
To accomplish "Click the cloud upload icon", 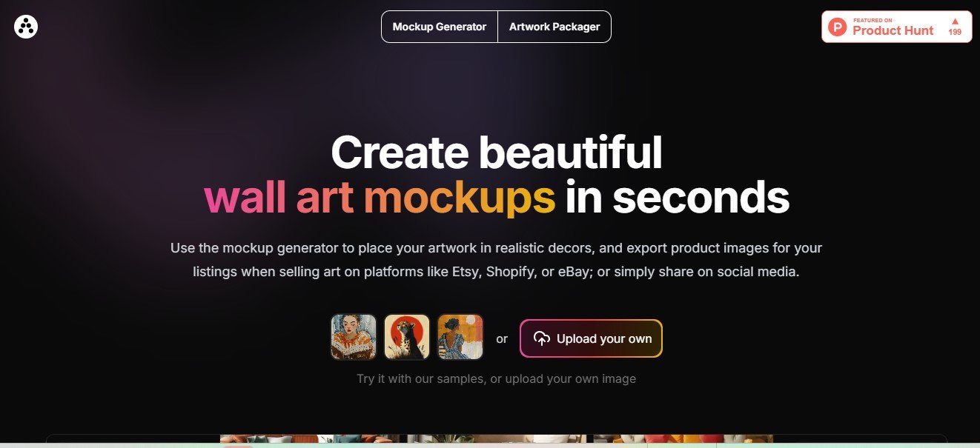I will point(542,338).
